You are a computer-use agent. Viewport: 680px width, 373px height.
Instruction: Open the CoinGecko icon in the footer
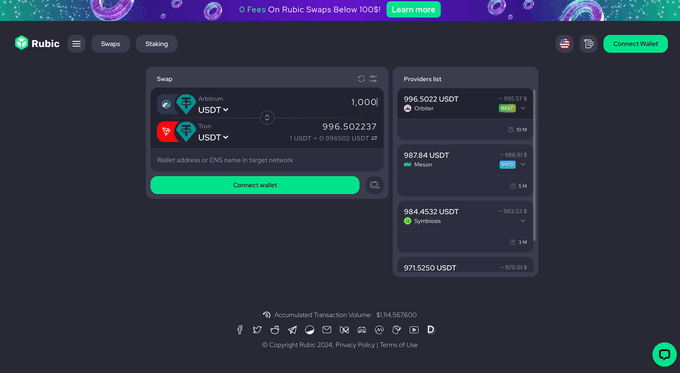(x=396, y=330)
